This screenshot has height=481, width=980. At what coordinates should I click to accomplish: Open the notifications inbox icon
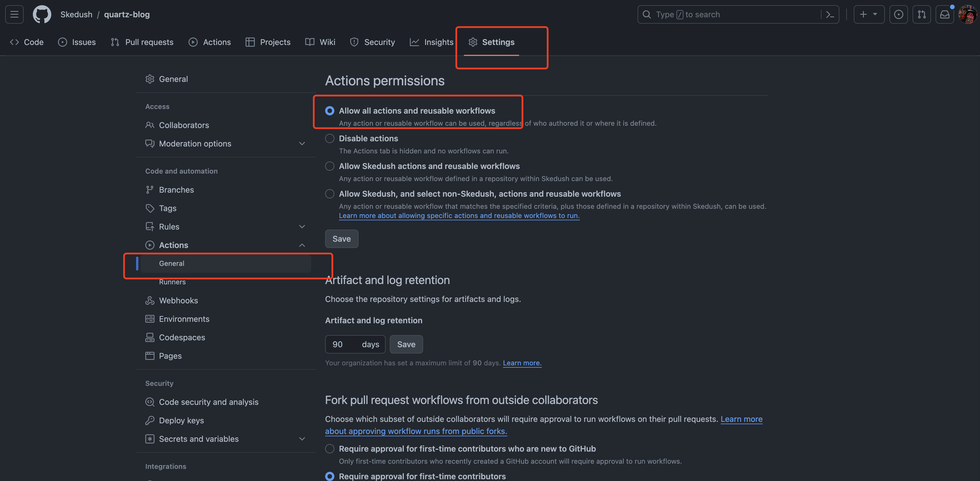point(945,14)
